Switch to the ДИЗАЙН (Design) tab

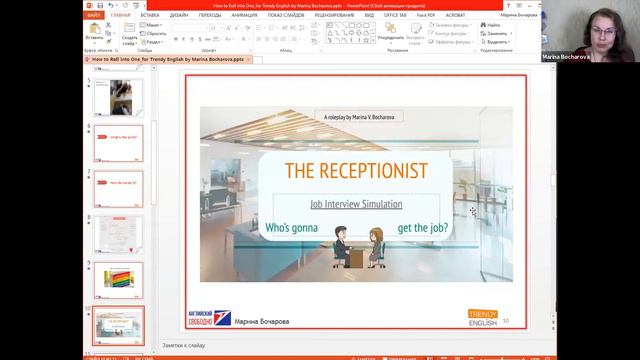tap(179, 15)
